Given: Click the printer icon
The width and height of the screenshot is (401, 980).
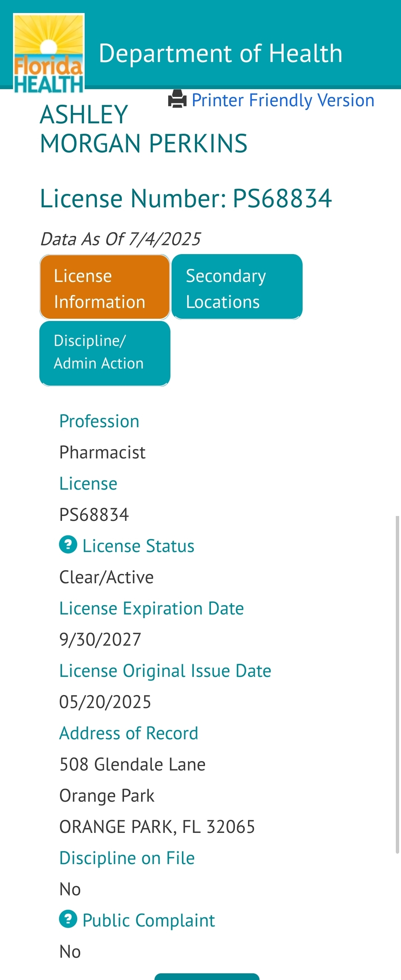Looking at the screenshot, I should pyautogui.click(x=177, y=99).
